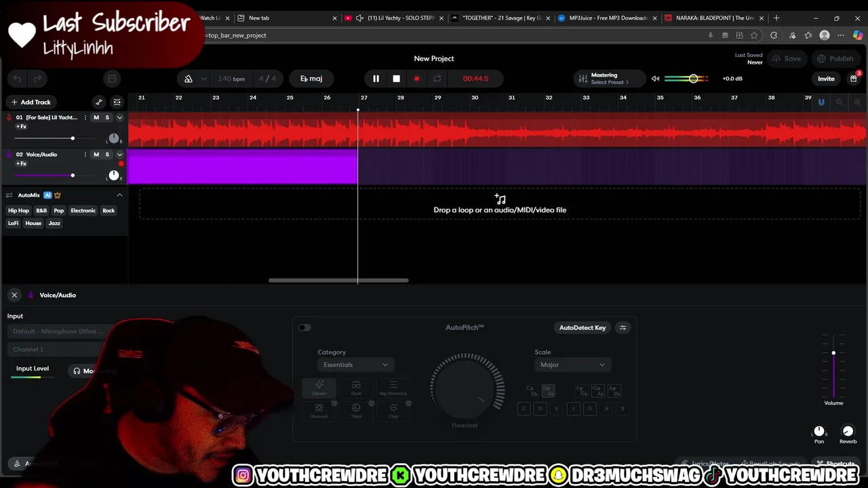Enable the AutoPitch power toggle

tap(304, 328)
